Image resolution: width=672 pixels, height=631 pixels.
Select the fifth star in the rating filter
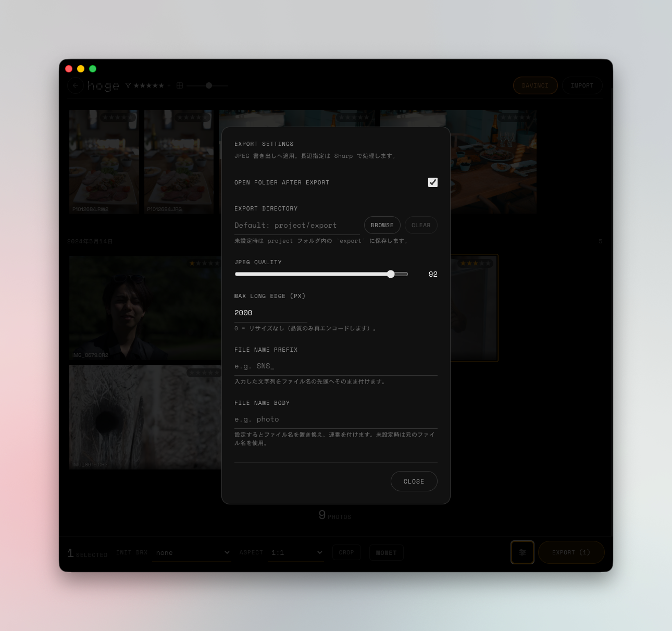[x=162, y=85]
